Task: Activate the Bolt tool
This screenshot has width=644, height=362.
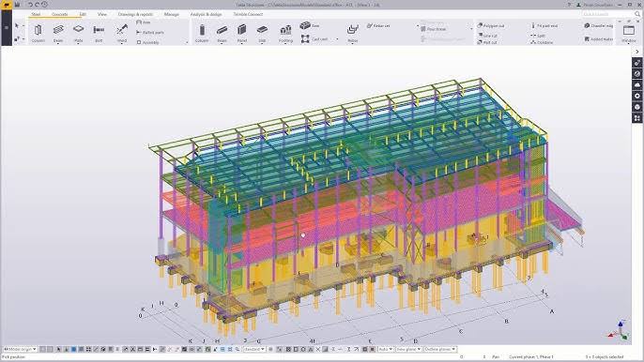Action: 99,33
